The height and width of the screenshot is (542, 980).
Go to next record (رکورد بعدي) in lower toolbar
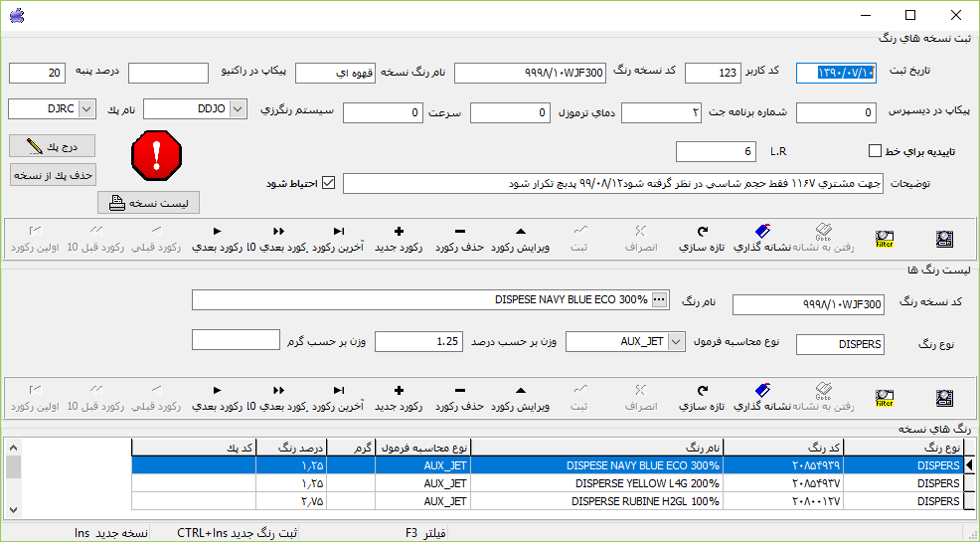[x=217, y=398]
